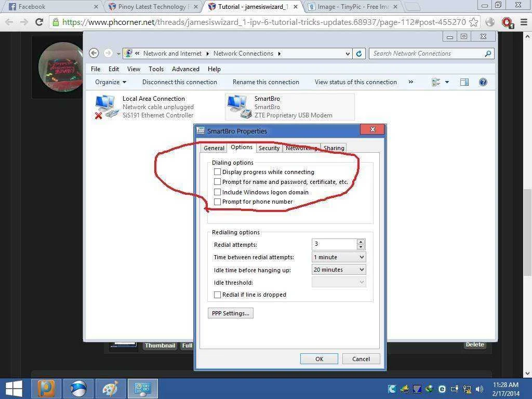Click the search magnifier in Network Connections
The image size is (532, 399).
click(x=488, y=54)
